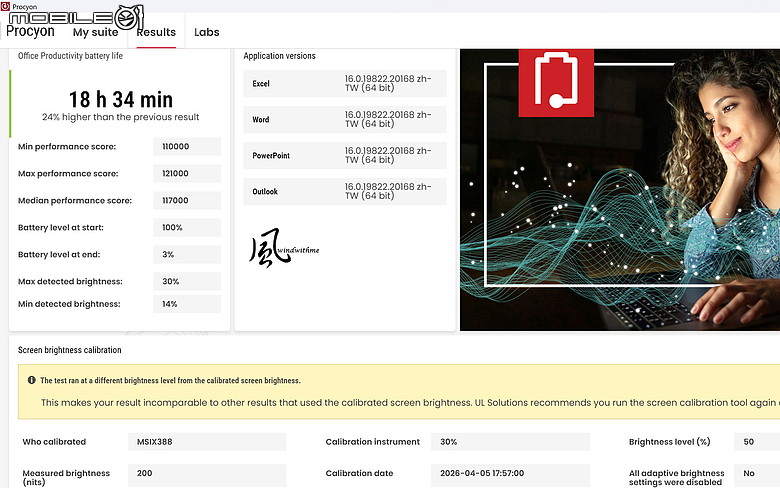
Task: Click the Office Productivity battery life heading
Action: pyautogui.click(x=70, y=56)
